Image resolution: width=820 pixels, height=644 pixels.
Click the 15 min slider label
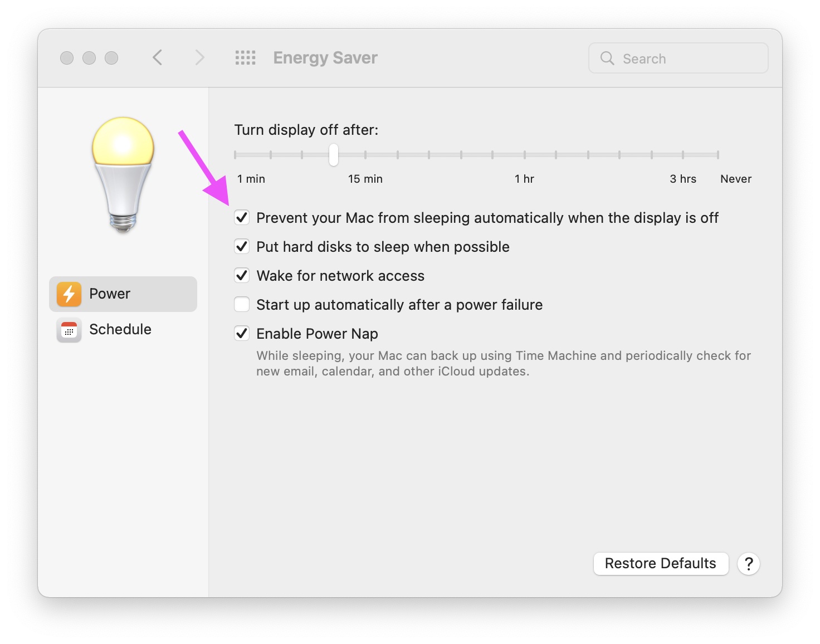(x=365, y=179)
